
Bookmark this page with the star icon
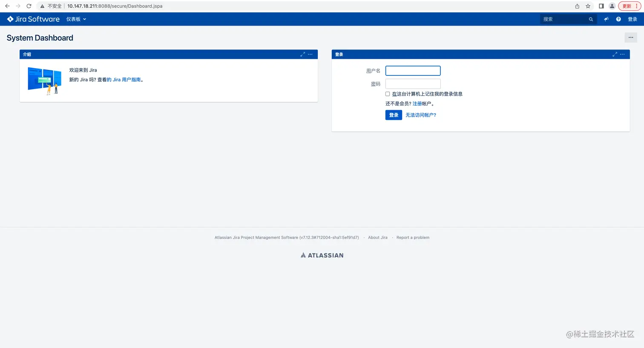point(588,6)
